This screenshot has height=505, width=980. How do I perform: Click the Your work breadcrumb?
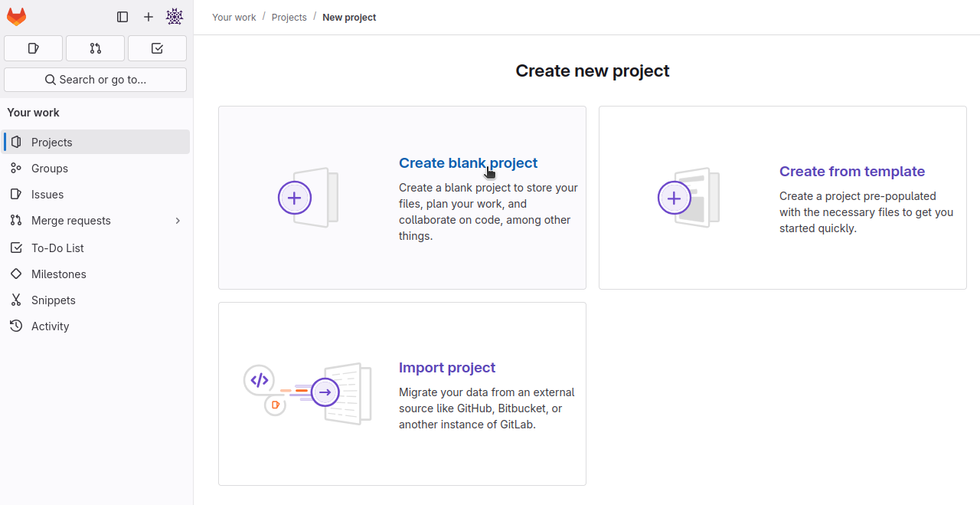click(x=234, y=17)
